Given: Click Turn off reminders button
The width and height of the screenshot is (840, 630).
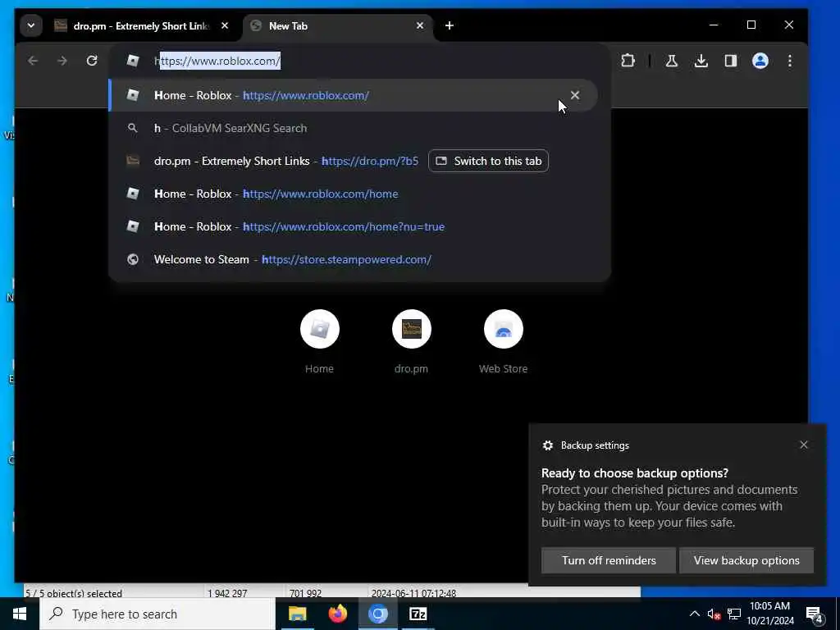Looking at the screenshot, I should 609,560.
